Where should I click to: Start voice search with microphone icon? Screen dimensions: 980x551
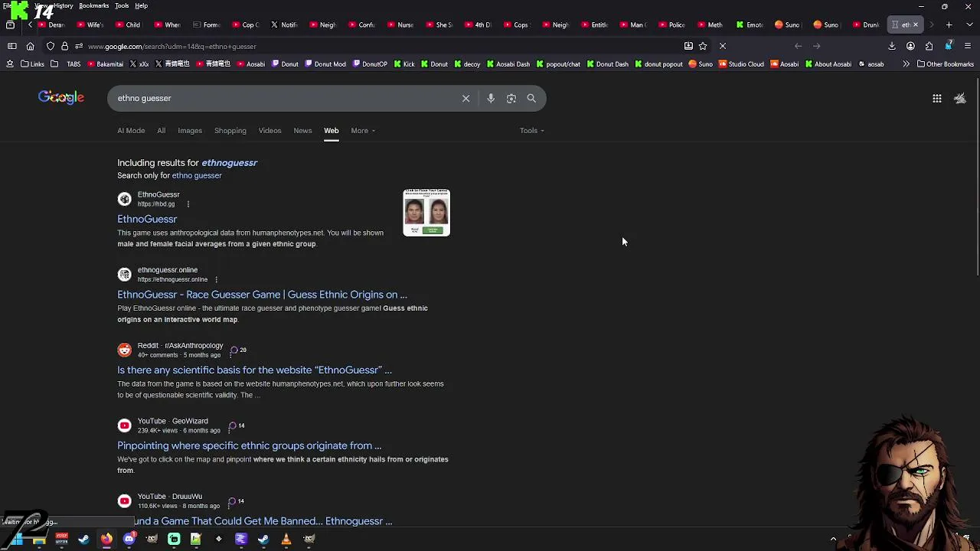491,98
